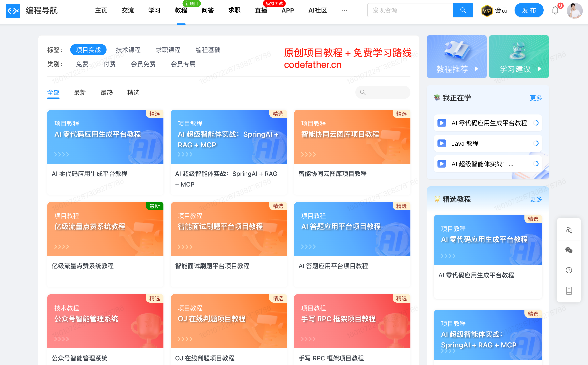588x365 pixels.
Task: Open the 问答 navigation menu item
Action: (207, 10)
